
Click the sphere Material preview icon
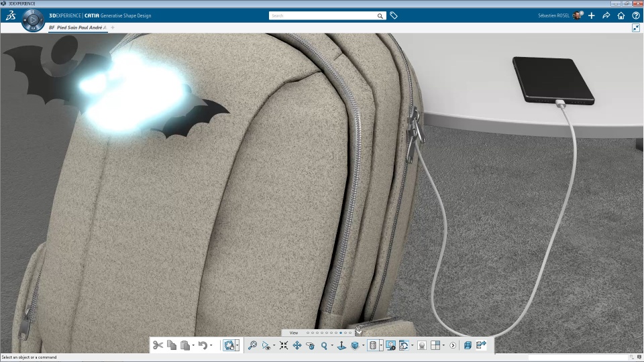click(x=422, y=345)
